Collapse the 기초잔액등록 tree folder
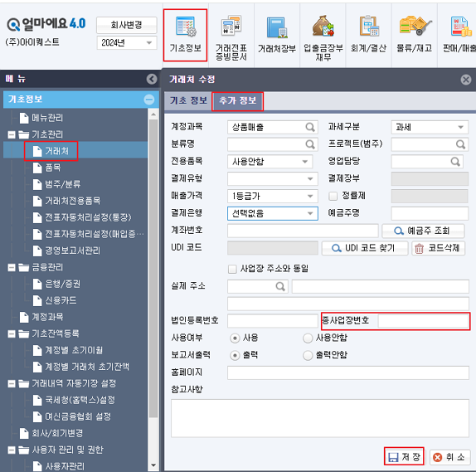The width and height of the screenshot is (476, 472). (x=12, y=334)
